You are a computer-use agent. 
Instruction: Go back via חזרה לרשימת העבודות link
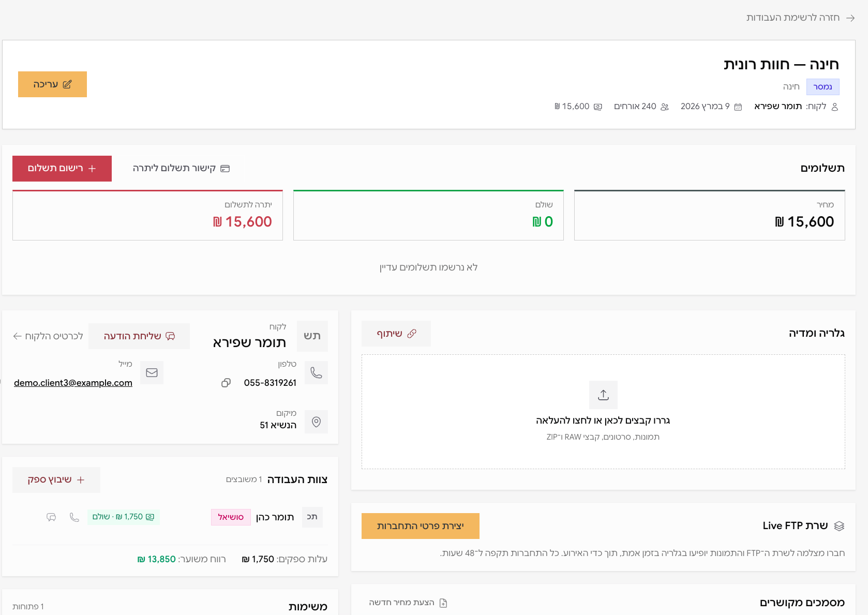(800, 18)
